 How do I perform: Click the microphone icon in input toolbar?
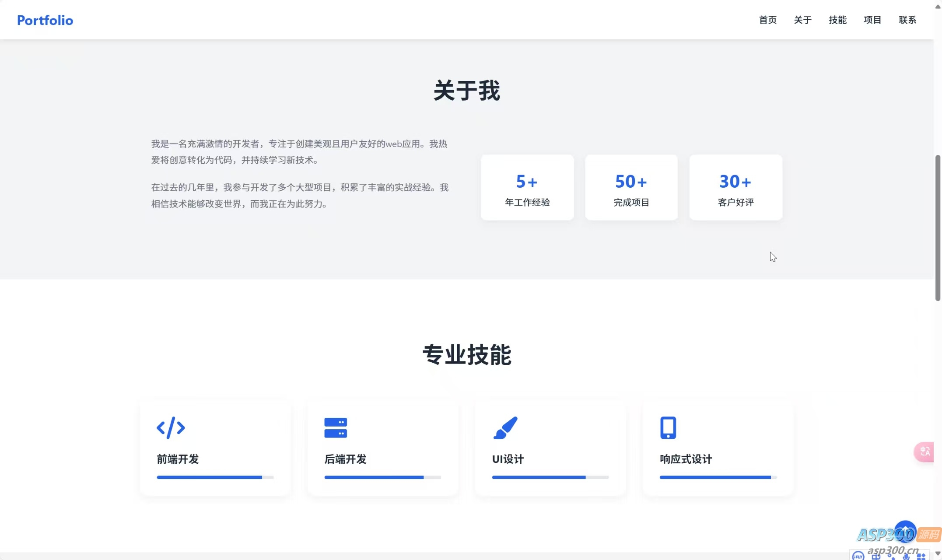tap(905, 556)
